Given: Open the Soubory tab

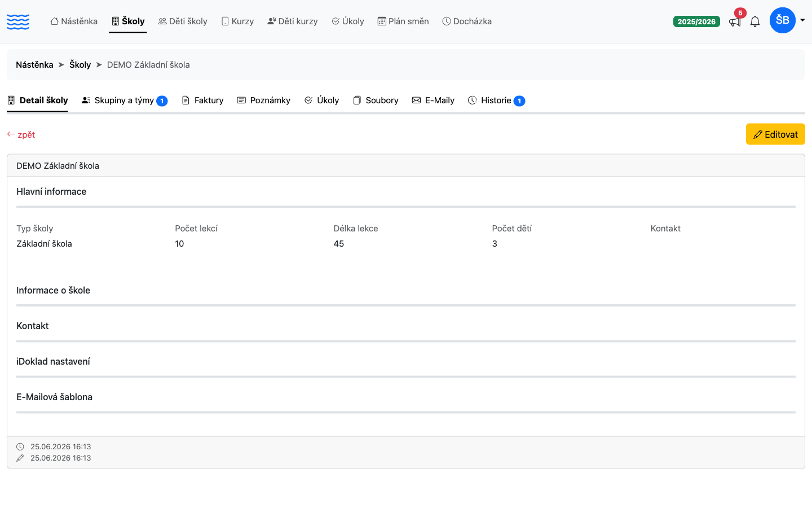Looking at the screenshot, I should click(376, 100).
